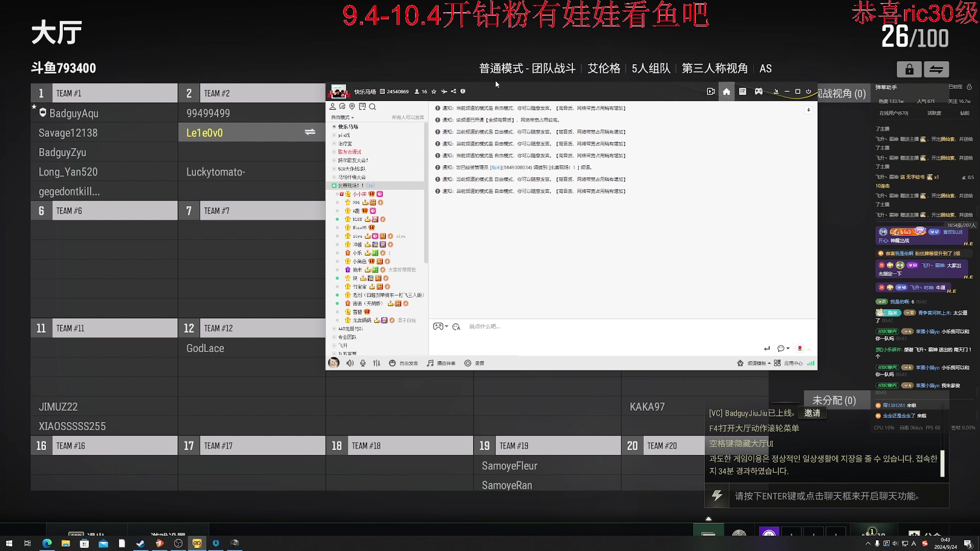Toggle speaker mute in YY bottom bar
Image resolution: width=980 pixels, height=551 pixels.
[x=350, y=363]
